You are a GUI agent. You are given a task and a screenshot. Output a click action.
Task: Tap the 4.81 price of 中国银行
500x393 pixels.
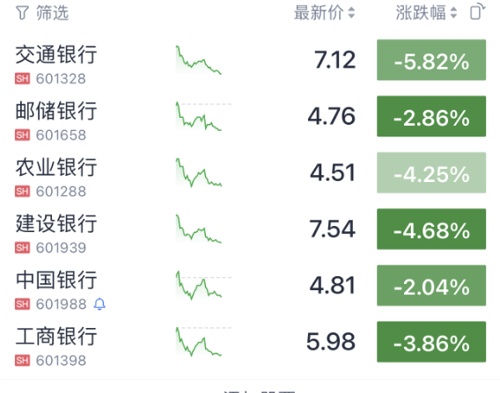coord(332,286)
